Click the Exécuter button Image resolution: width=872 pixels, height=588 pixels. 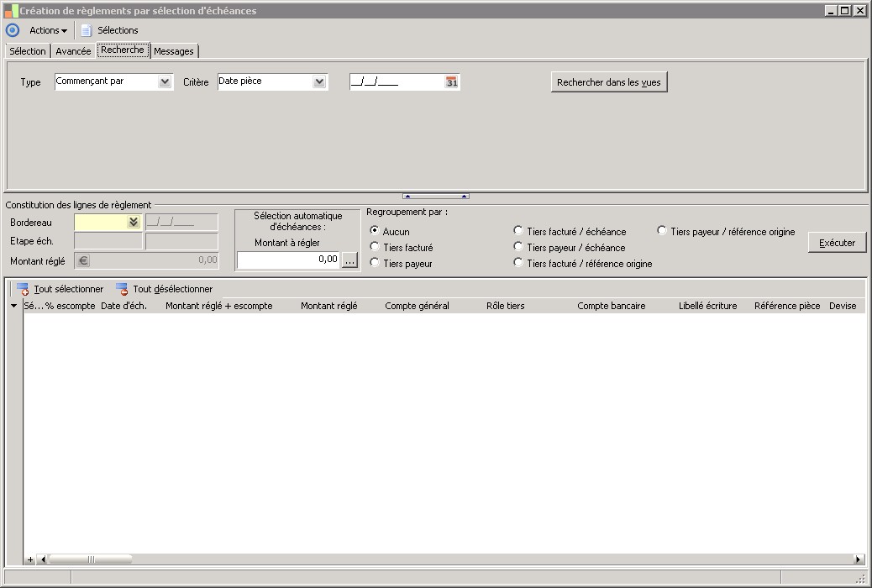click(x=837, y=243)
